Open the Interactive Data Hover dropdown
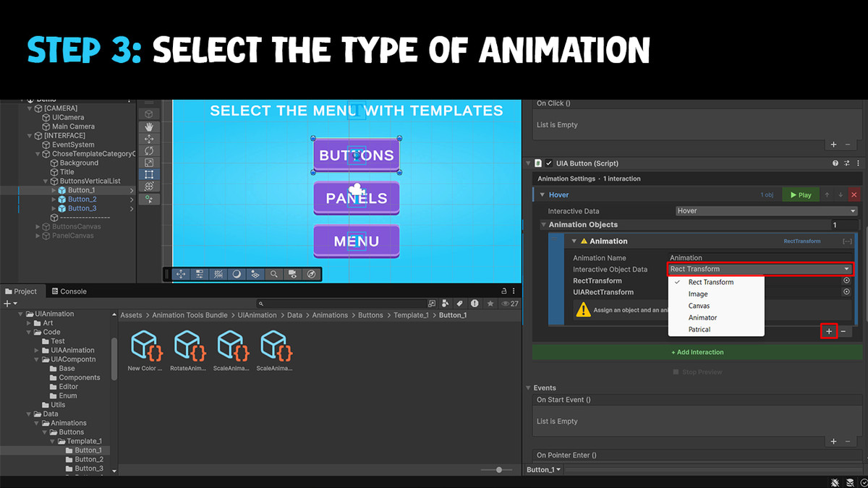868x488 pixels. [765, 211]
